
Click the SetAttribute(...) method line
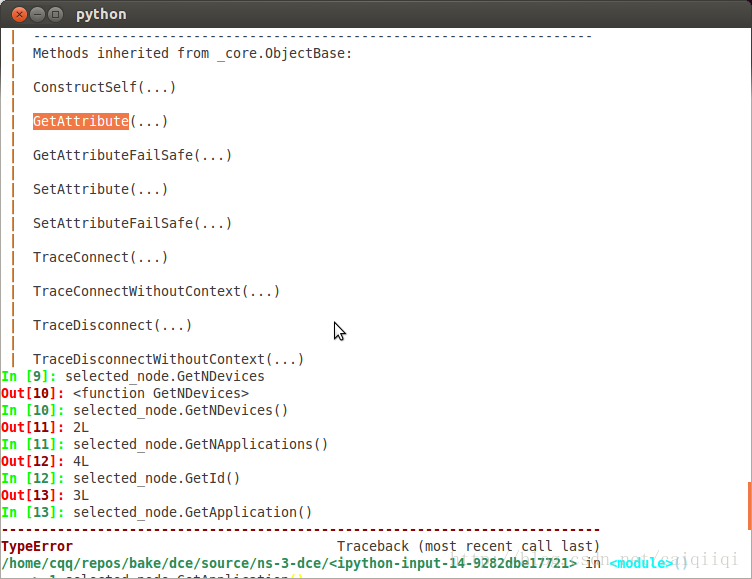[x=100, y=189]
